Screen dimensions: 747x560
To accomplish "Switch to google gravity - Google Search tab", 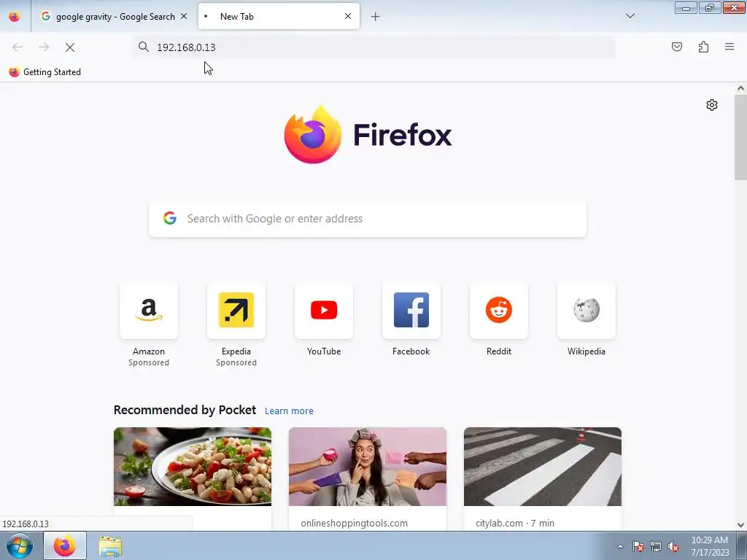I will 115,16.
